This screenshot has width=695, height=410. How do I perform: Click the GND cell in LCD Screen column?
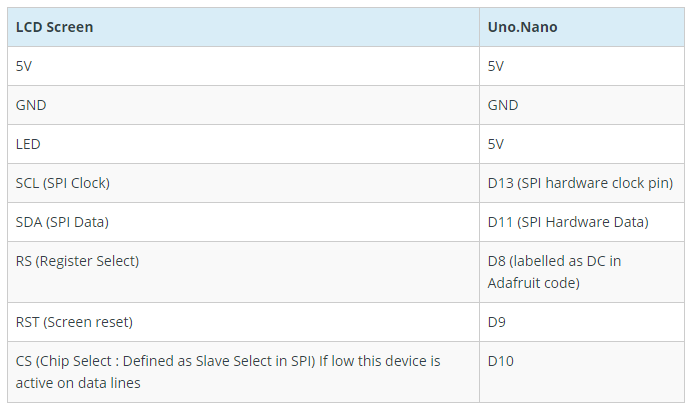point(243,105)
